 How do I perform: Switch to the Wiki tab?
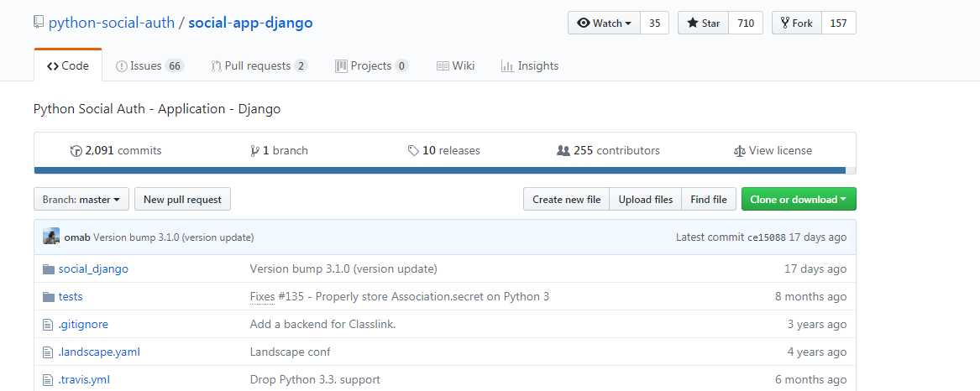(x=456, y=65)
